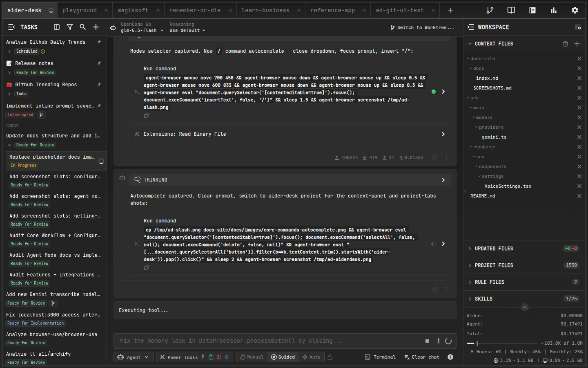Expand the THINKING block
Screen dimensions: 588x368
point(290,180)
